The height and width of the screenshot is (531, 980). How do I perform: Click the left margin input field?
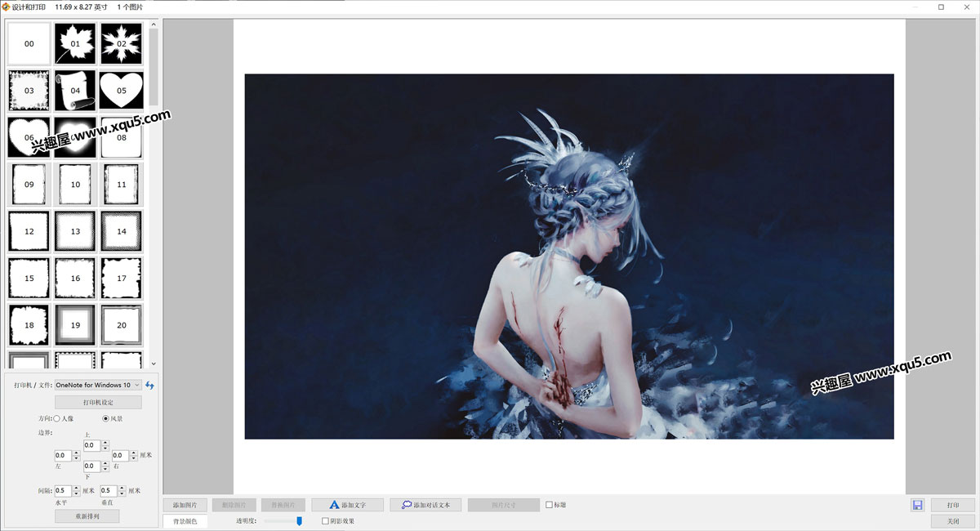pos(63,456)
